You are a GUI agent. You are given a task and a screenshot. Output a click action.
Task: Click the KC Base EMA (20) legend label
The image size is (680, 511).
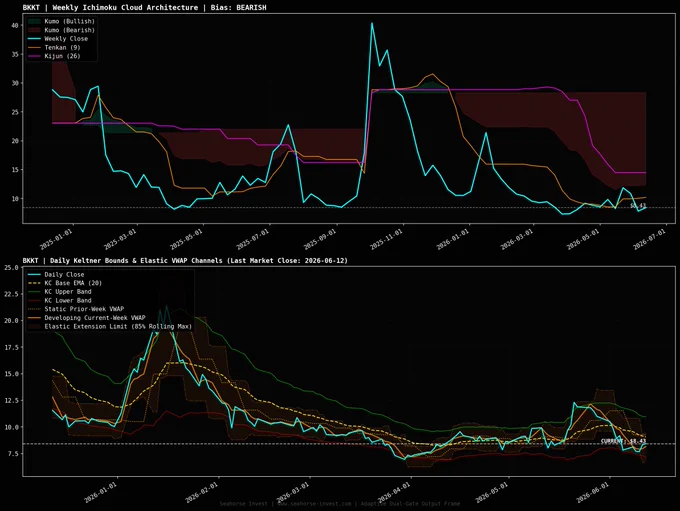(x=73, y=283)
